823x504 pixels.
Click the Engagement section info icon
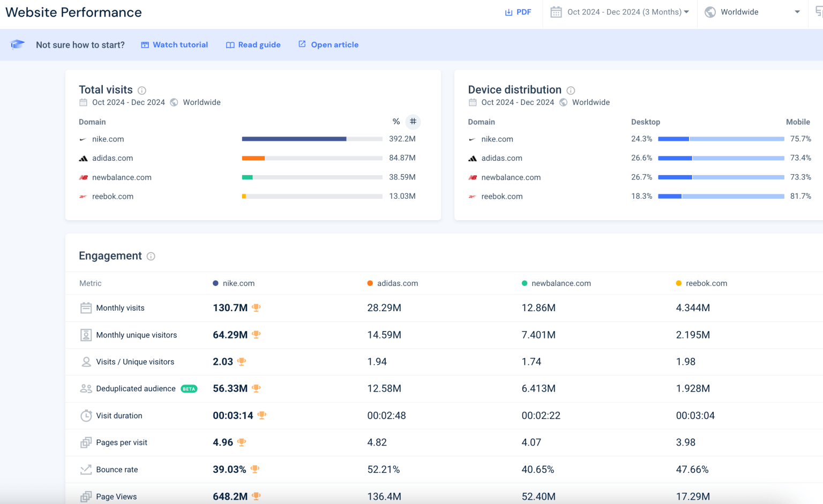click(x=151, y=256)
